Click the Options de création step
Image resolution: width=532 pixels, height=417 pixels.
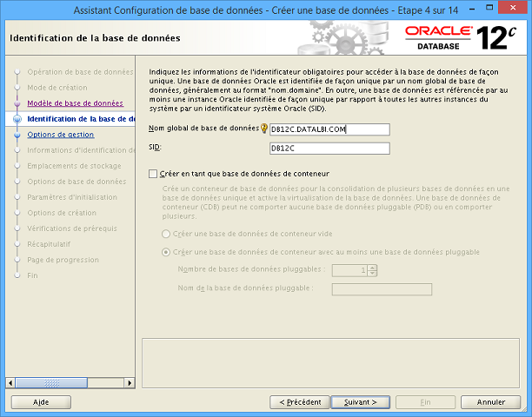[62, 213]
